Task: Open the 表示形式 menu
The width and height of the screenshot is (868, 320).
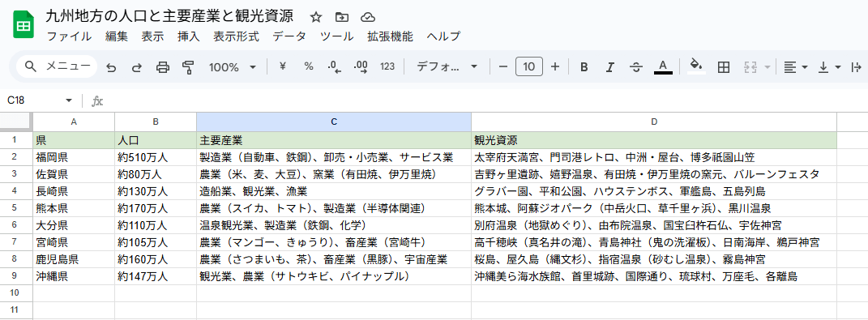Action: 237,36
